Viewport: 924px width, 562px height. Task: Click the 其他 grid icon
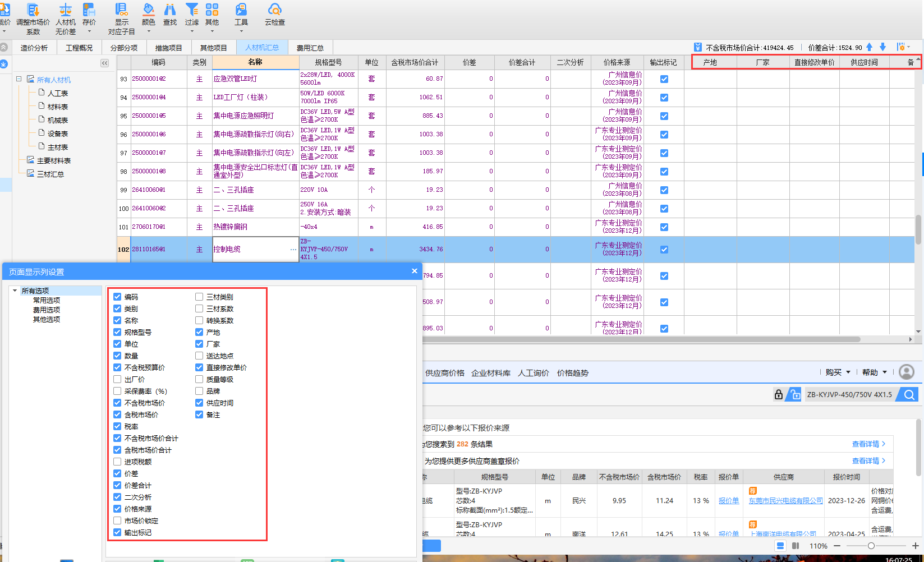point(212,10)
